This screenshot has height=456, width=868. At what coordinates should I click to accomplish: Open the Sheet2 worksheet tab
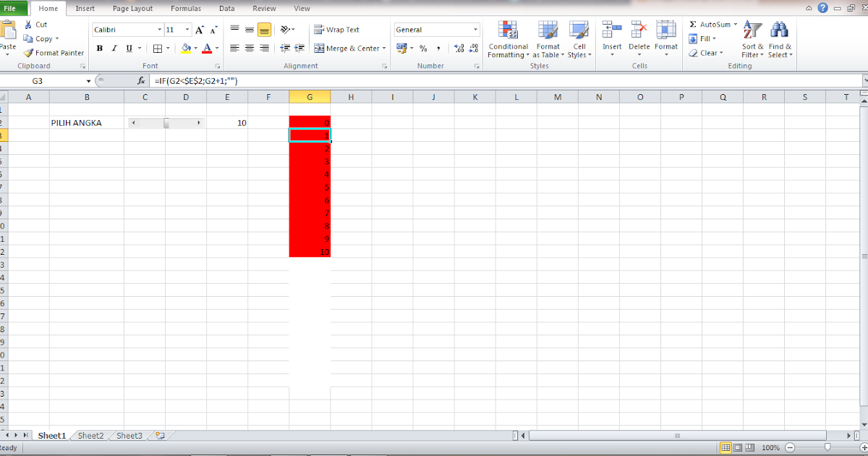pyautogui.click(x=90, y=435)
